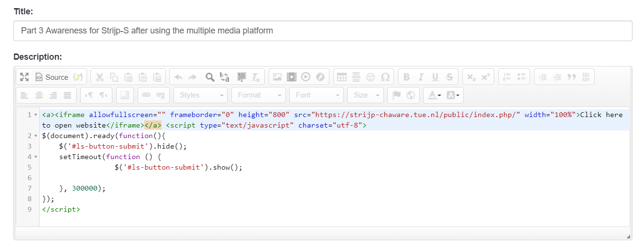The width and height of the screenshot is (644, 247).
Task: Toggle Italic formatting
Action: click(x=421, y=77)
